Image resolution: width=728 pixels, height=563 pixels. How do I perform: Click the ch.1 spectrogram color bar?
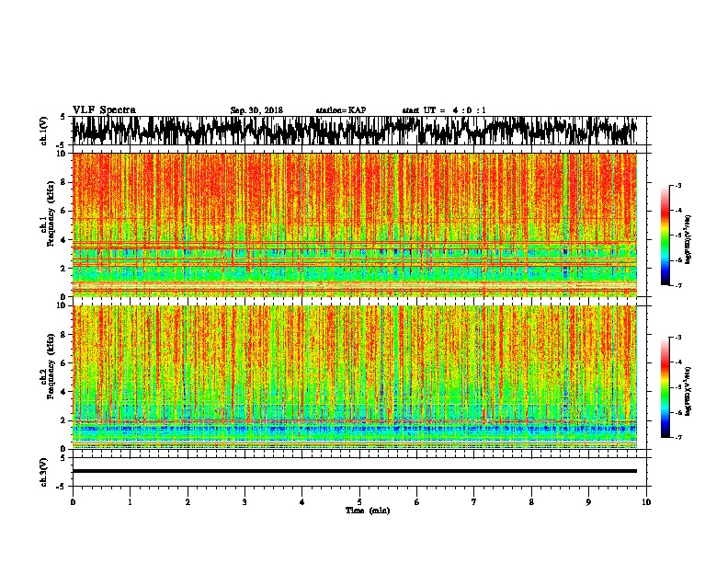(x=665, y=236)
